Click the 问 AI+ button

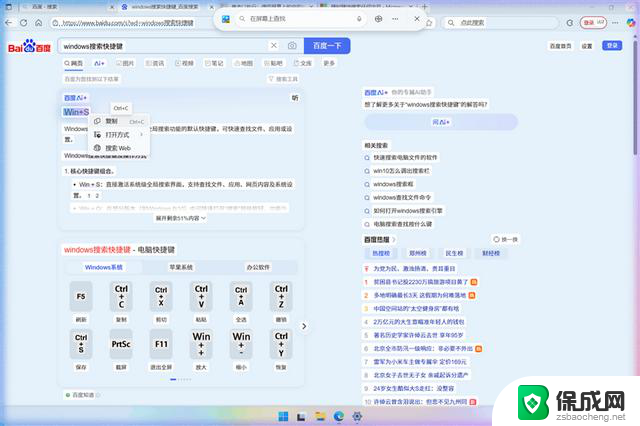[x=441, y=122]
